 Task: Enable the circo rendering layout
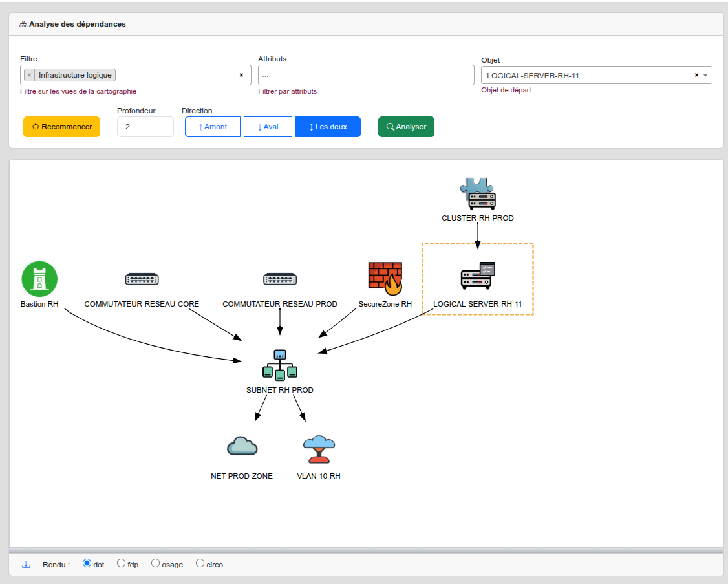pos(200,563)
